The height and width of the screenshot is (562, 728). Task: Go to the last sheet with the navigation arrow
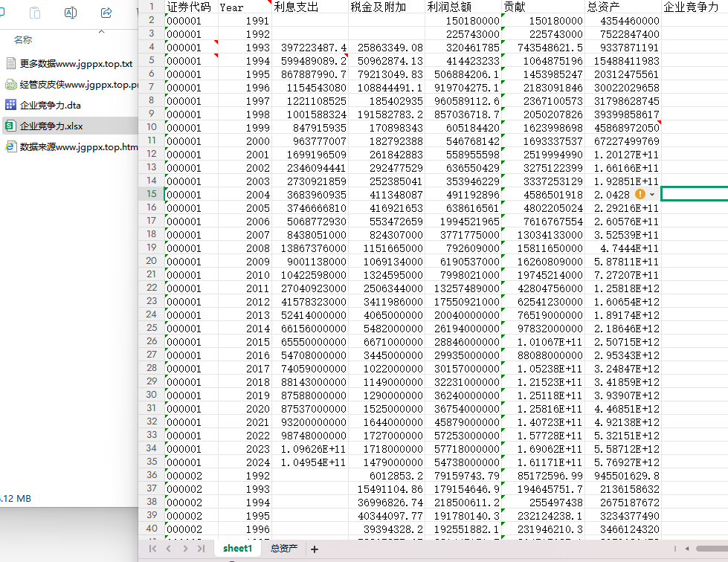(201, 549)
